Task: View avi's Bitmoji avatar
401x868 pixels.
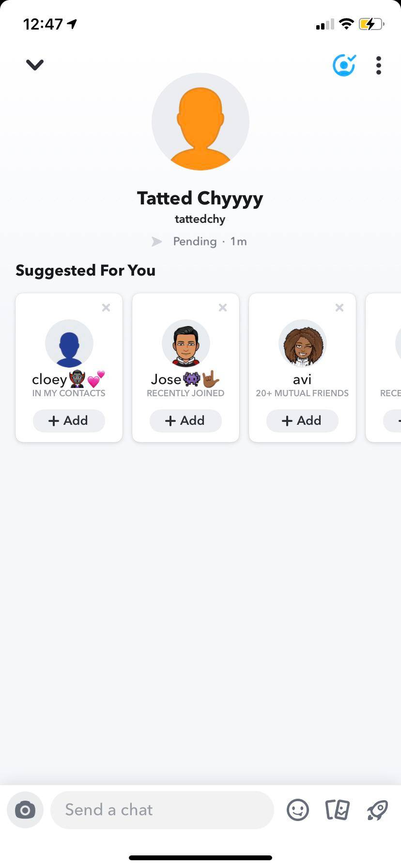Action: tap(303, 343)
